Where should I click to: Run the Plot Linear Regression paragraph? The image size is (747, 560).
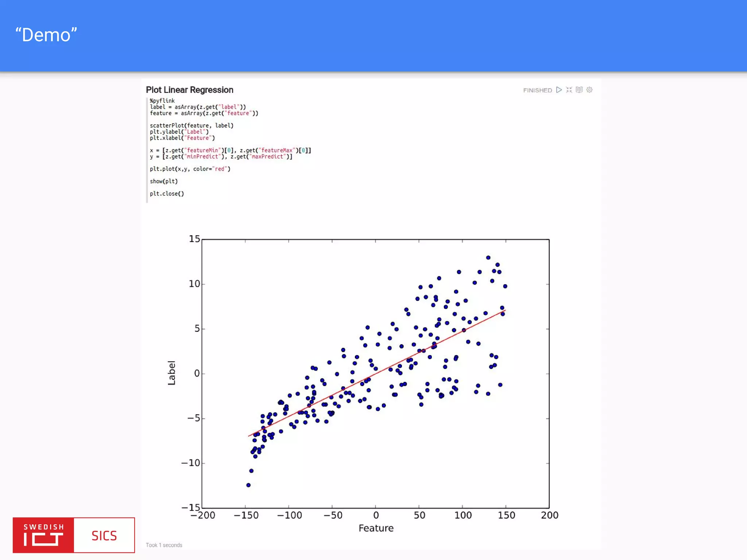click(559, 90)
